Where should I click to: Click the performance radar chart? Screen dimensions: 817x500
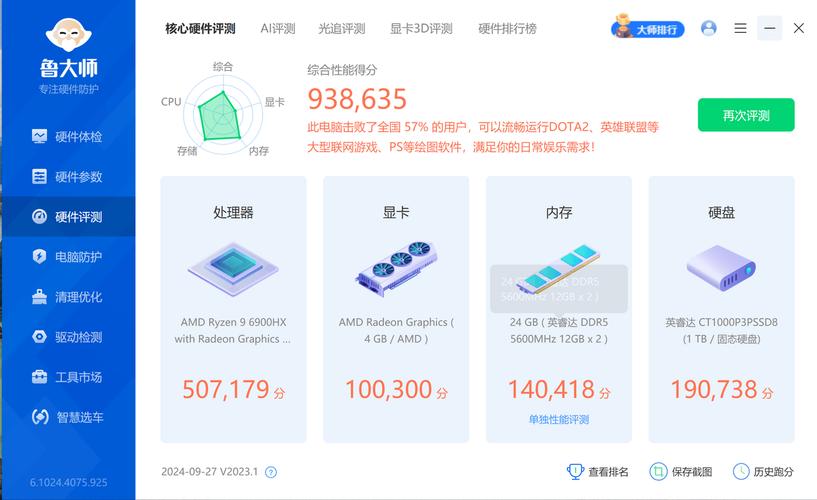(223, 115)
